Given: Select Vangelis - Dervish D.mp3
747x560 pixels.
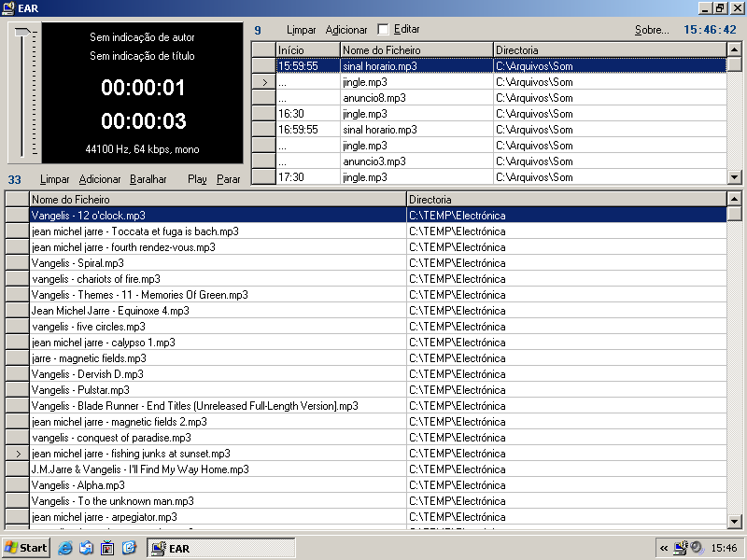Looking at the screenshot, I should [x=378, y=374].
